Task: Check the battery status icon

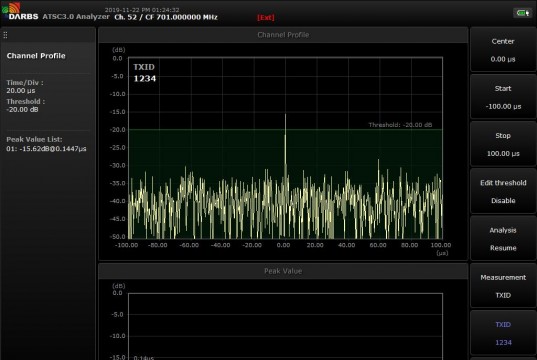Action: point(522,13)
